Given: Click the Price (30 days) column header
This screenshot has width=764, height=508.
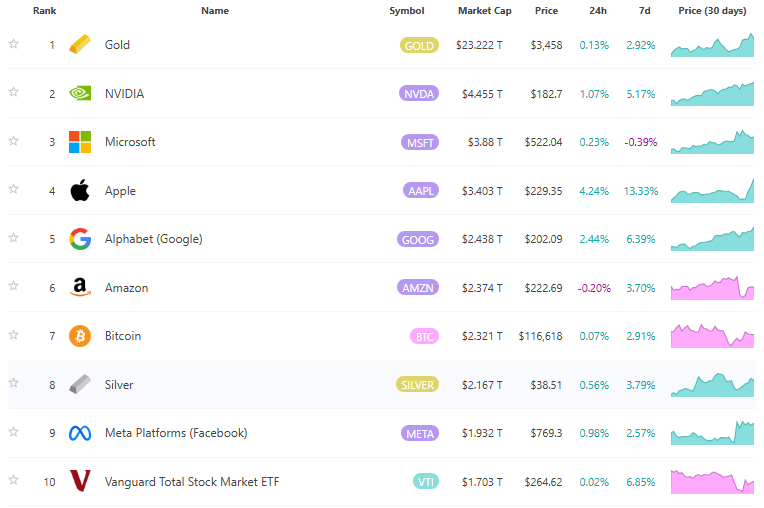Looking at the screenshot, I should [712, 11].
